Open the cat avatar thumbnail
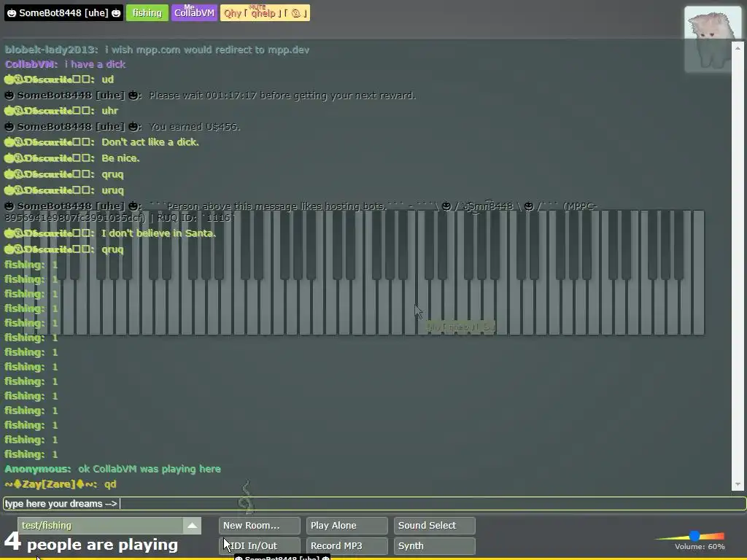The image size is (747, 560). click(712, 39)
